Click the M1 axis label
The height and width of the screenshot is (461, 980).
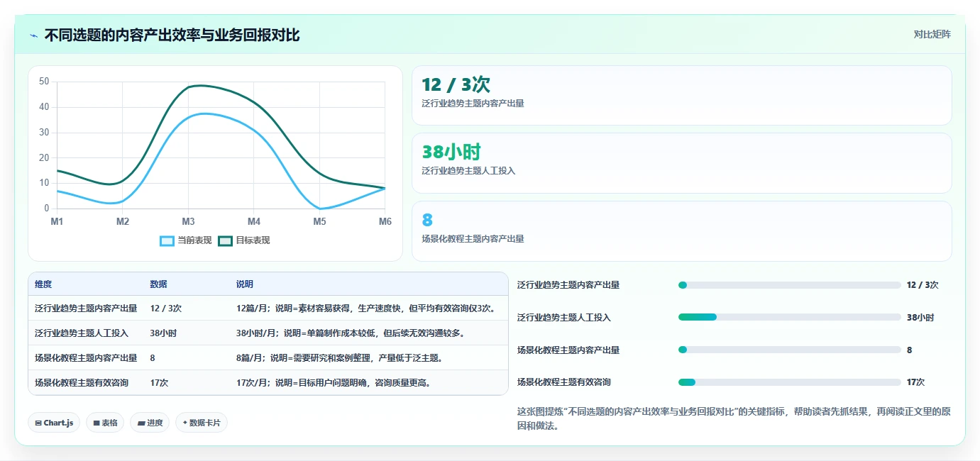click(57, 222)
